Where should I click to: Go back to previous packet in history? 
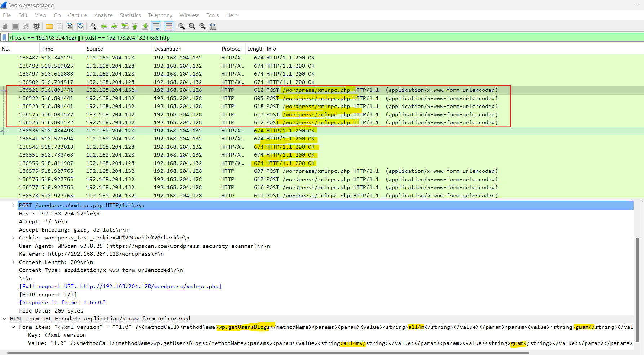point(104,26)
